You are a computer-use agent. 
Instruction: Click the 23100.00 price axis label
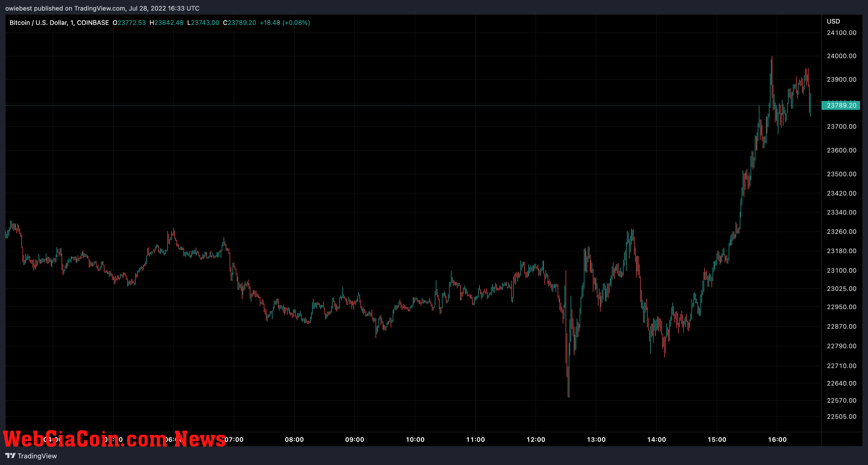(x=841, y=270)
